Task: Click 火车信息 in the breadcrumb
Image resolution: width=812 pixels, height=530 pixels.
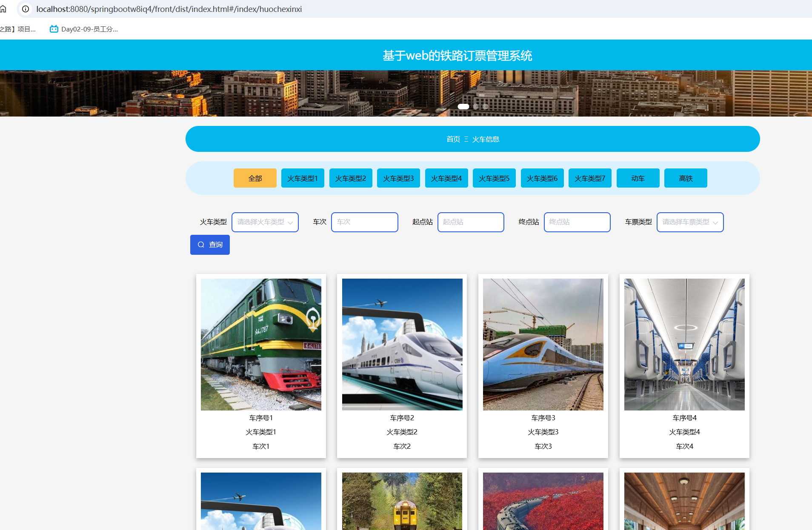Action: [486, 139]
